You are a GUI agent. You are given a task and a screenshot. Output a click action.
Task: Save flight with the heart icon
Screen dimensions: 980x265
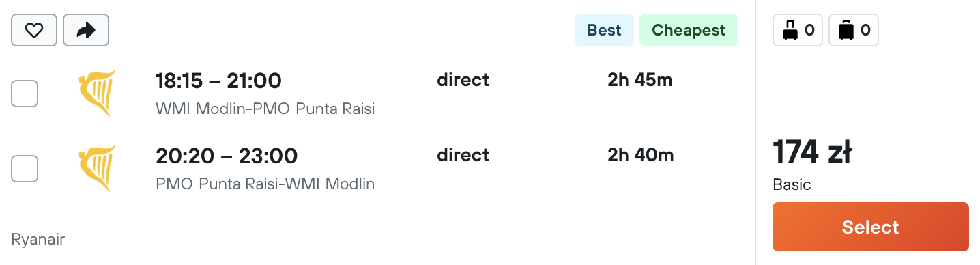[x=34, y=31]
